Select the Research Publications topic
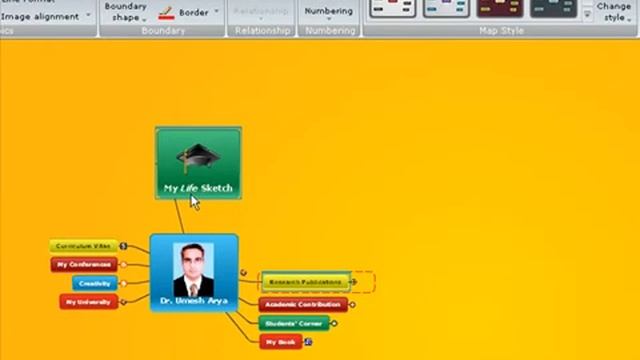The image size is (640, 360). 305,282
